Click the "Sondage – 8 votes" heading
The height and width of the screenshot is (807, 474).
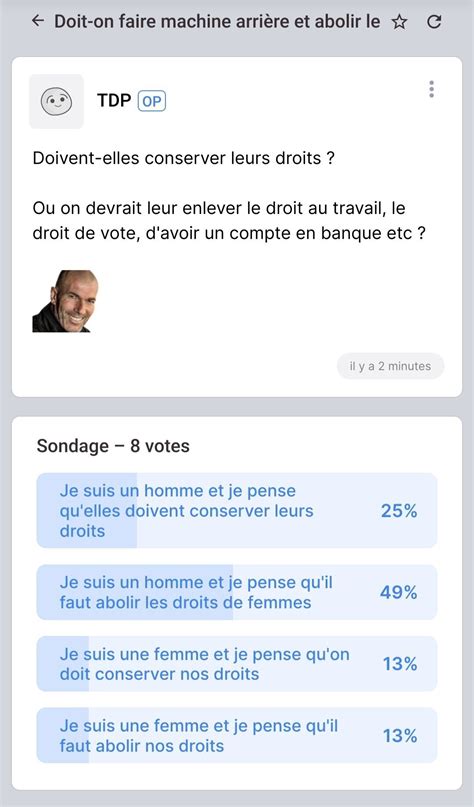[x=113, y=446]
